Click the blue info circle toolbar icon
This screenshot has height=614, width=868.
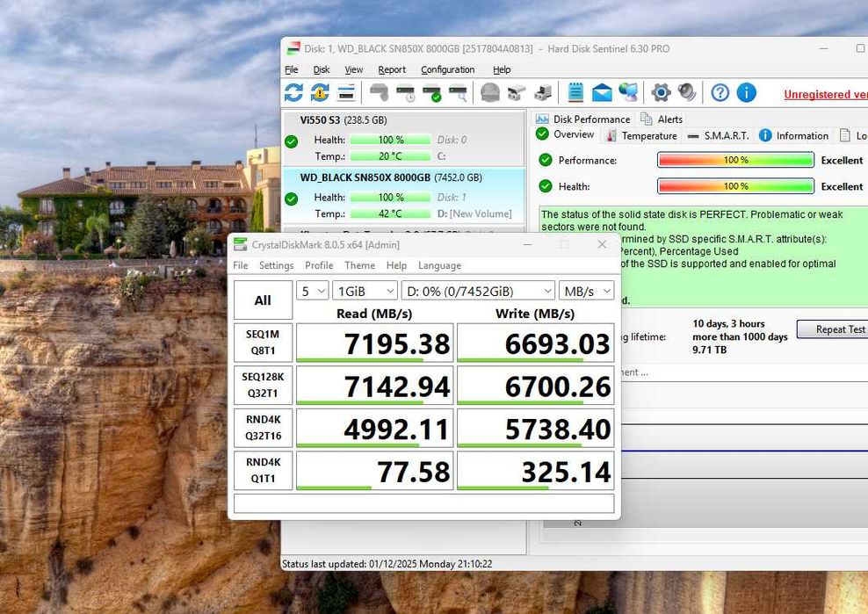[x=747, y=92]
